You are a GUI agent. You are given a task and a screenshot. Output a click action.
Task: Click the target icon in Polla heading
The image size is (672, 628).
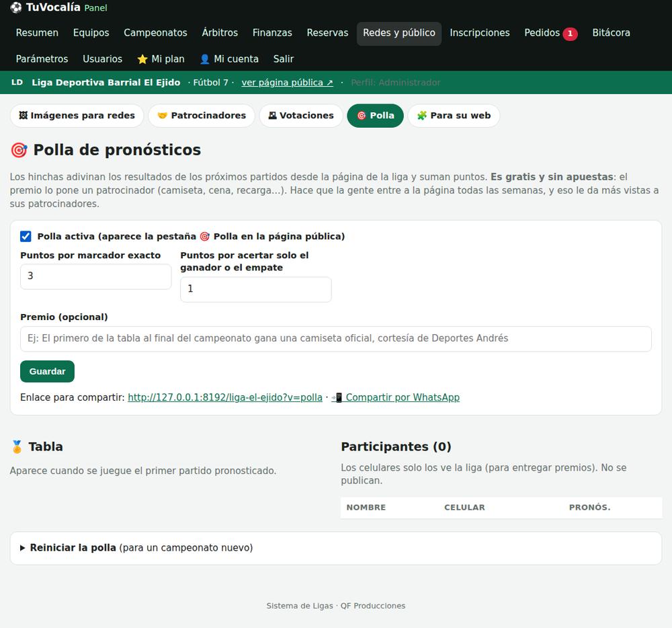(x=19, y=150)
